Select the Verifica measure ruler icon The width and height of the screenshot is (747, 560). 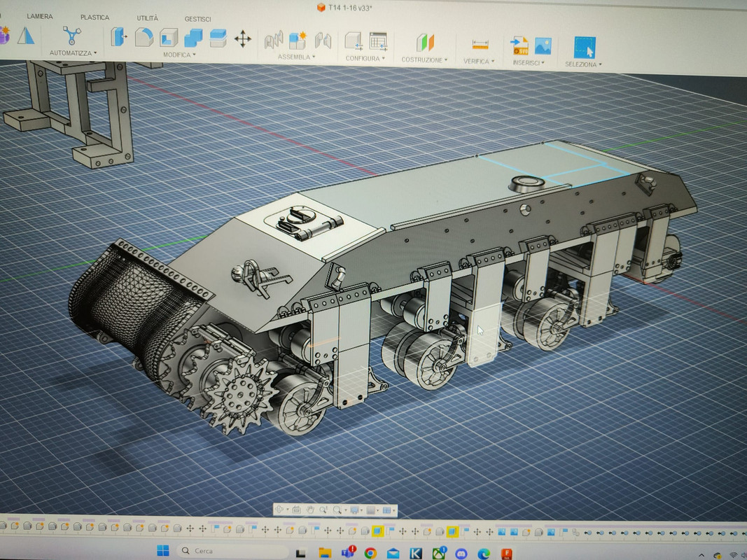click(480, 45)
